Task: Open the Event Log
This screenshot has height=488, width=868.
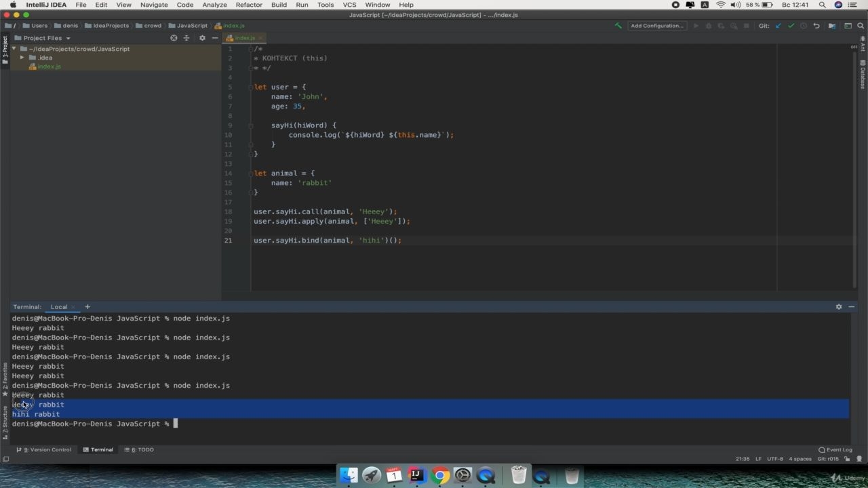Action: [835, 449]
